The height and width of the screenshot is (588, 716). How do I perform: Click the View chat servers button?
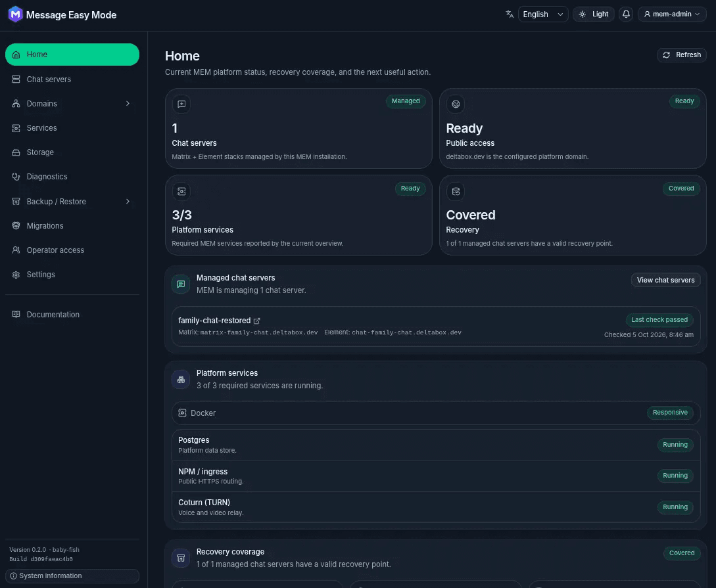pos(666,280)
